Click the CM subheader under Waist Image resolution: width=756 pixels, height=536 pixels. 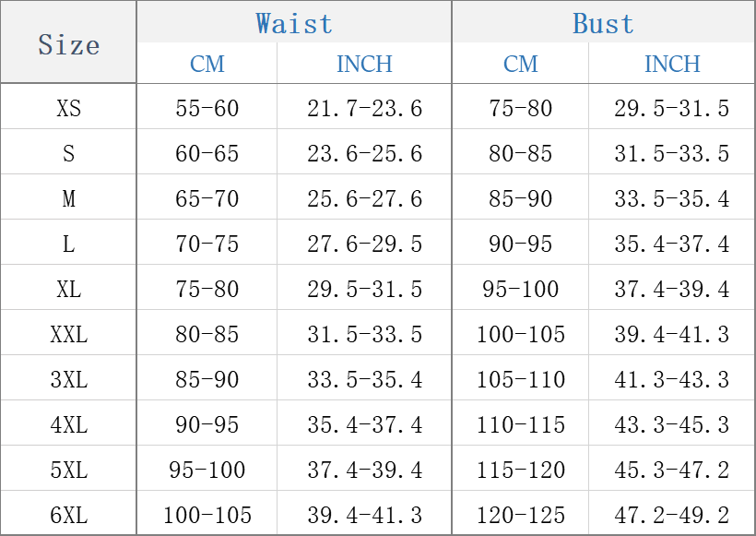207,64
